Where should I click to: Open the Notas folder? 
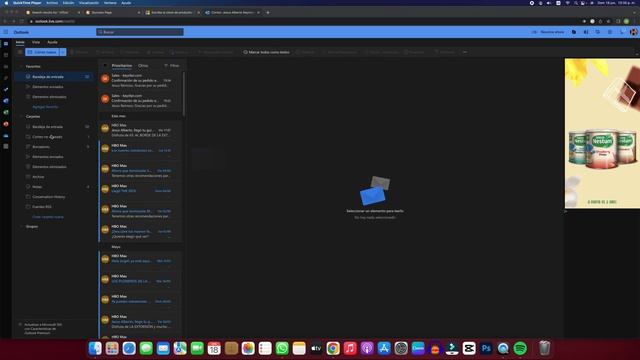click(x=54, y=187)
